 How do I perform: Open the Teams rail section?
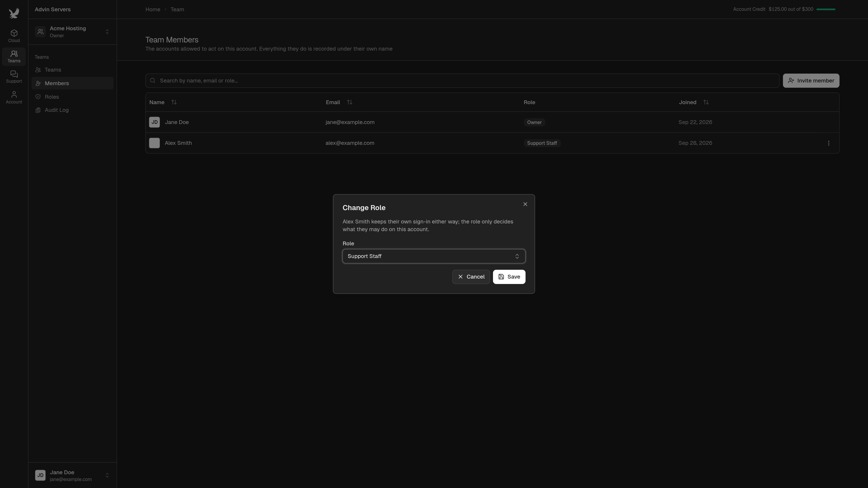click(14, 56)
